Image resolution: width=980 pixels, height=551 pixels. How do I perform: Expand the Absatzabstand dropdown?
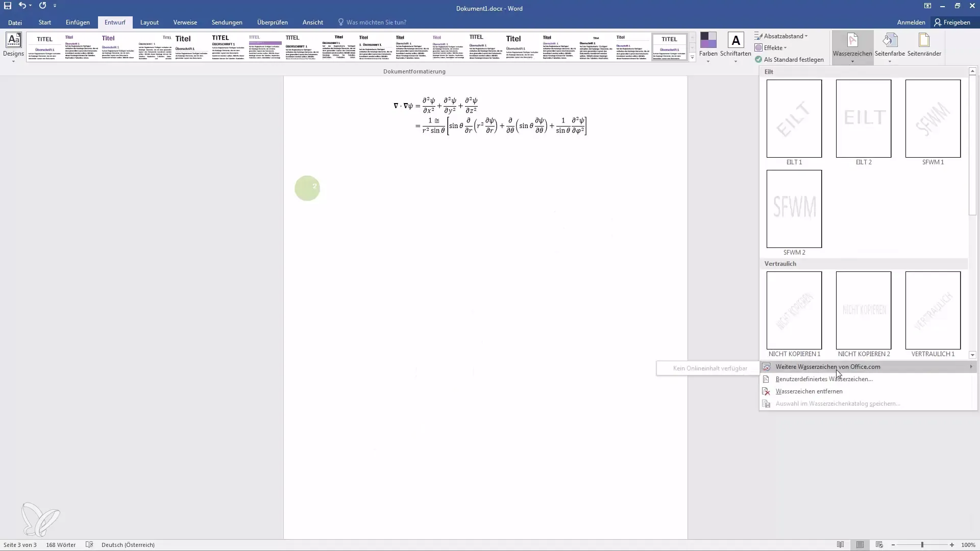tap(785, 36)
